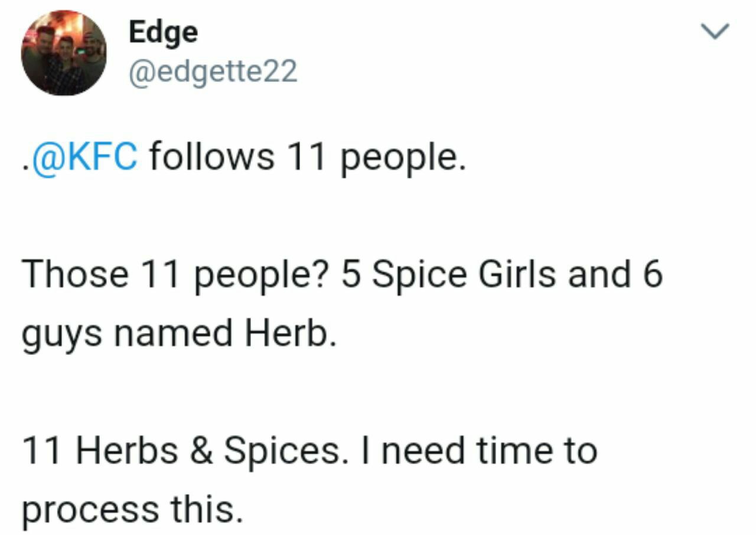
Task: Open the @edgette22 handle
Action: pyautogui.click(x=213, y=73)
